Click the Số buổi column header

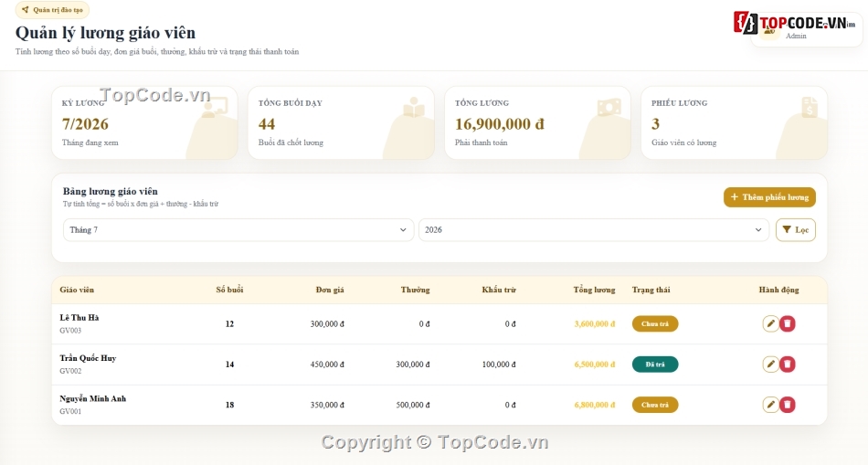pyautogui.click(x=229, y=290)
